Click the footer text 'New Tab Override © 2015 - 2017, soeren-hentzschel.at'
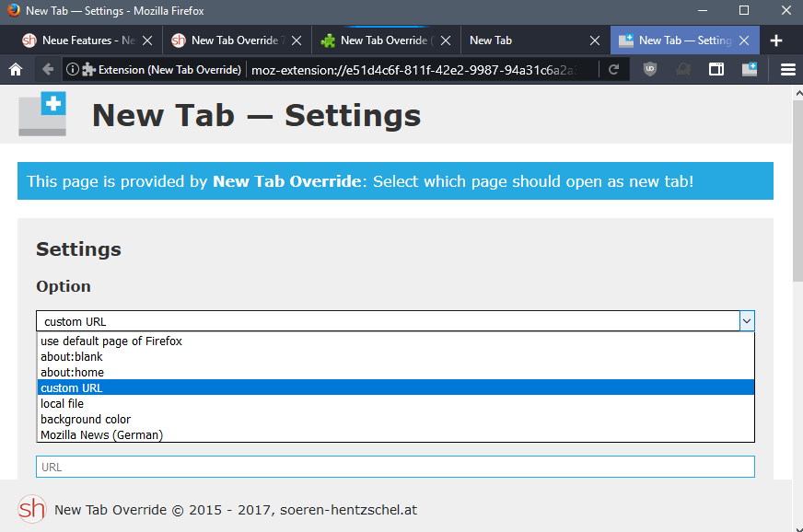Viewport: 803px width, 532px height. tap(236, 510)
